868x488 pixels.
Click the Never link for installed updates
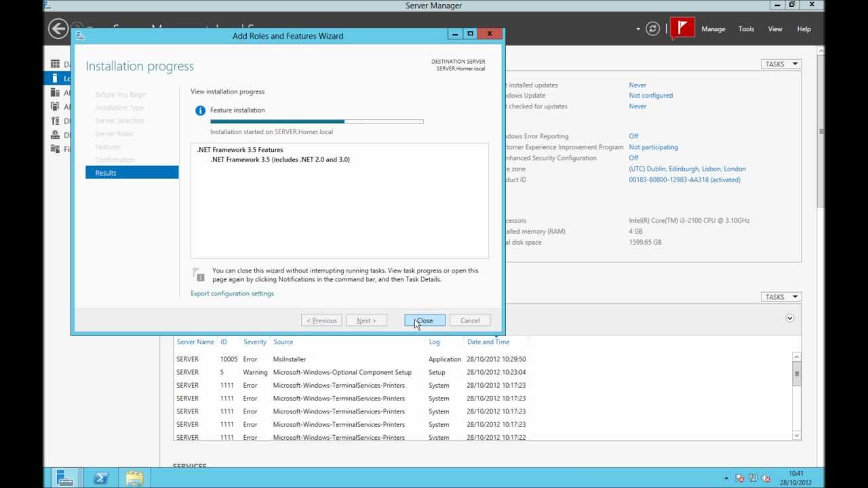(637, 85)
